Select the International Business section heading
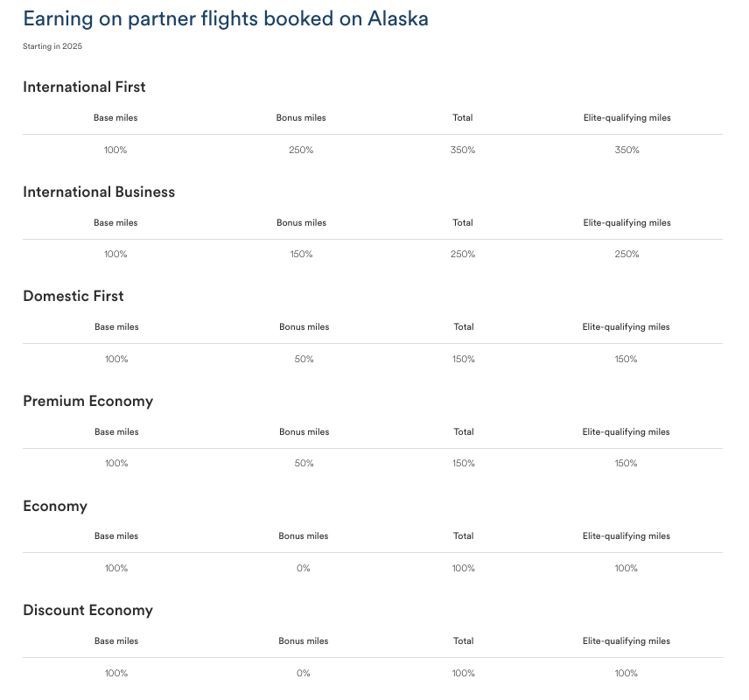Screen dimensions: 749x700 pyautogui.click(x=99, y=192)
